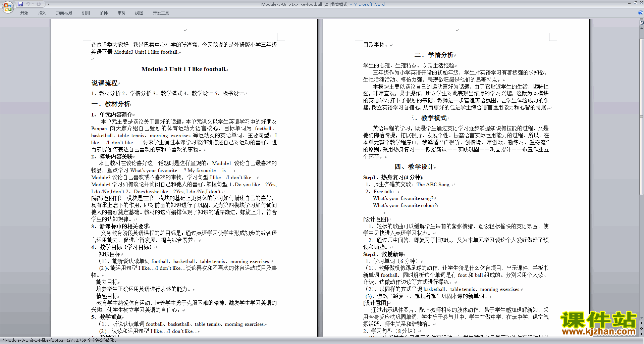Go to the previous page
Viewport: 644px width, 344px height.
(x=642, y=323)
